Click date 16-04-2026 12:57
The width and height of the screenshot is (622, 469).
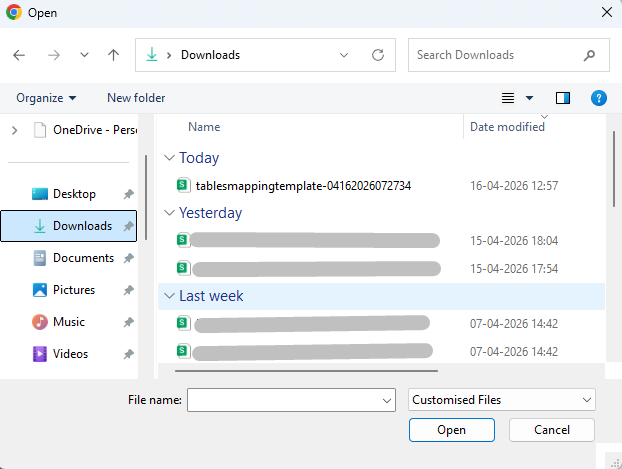coord(514,186)
